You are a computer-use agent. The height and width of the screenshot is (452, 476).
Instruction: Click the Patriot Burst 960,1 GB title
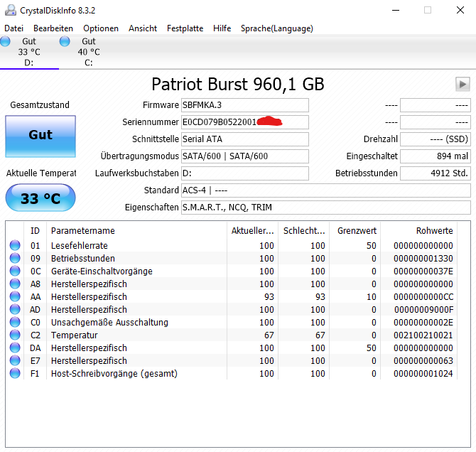coord(238,84)
